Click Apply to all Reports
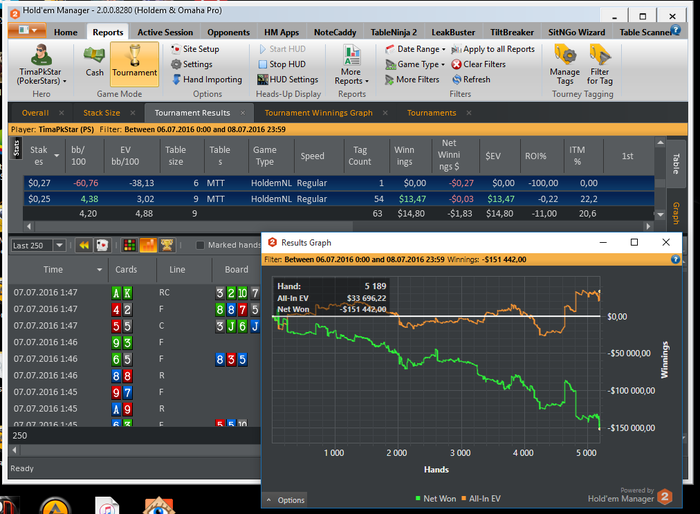Viewport: 700px width, 514px height. [x=493, y=49]
